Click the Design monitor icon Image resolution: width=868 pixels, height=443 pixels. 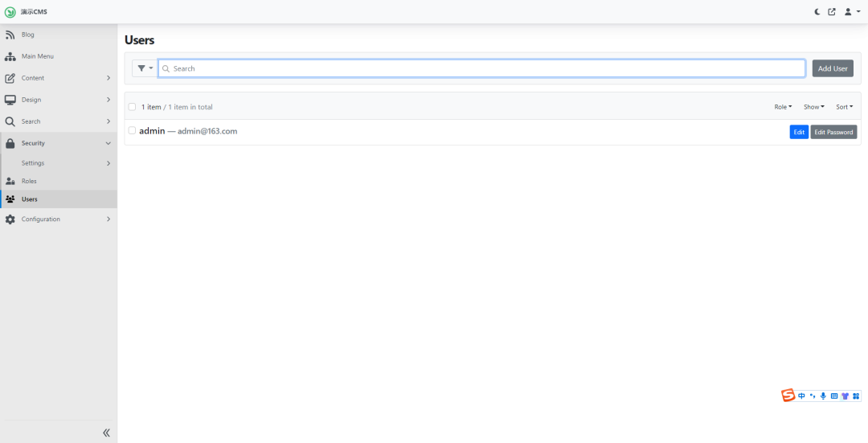tap(10, 100)
